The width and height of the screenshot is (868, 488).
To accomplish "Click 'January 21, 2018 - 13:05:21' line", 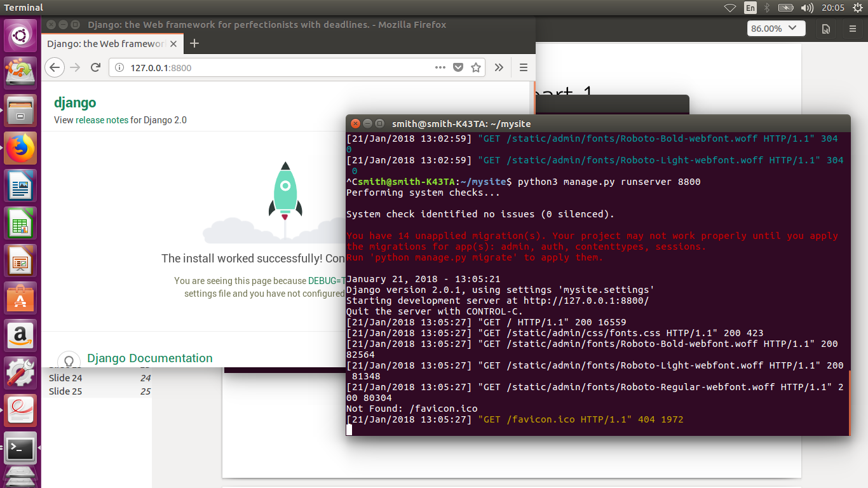I will coord(423,279).
